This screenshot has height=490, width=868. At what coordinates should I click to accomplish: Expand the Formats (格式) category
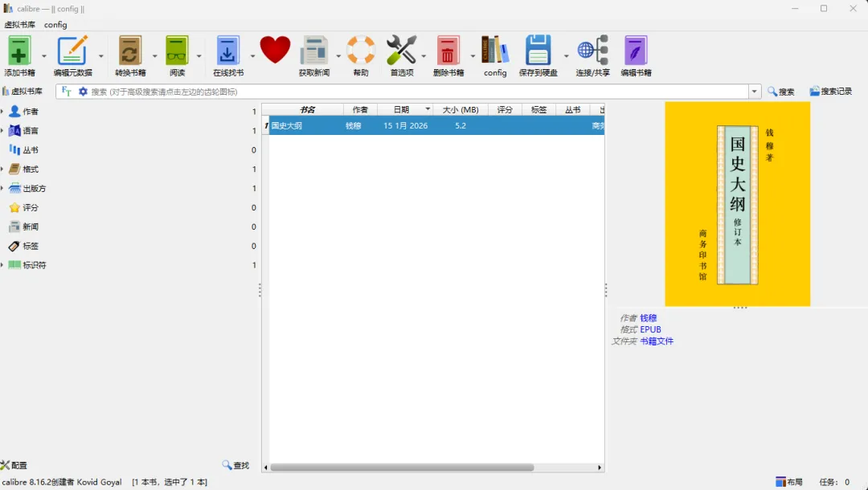[2, 169]
